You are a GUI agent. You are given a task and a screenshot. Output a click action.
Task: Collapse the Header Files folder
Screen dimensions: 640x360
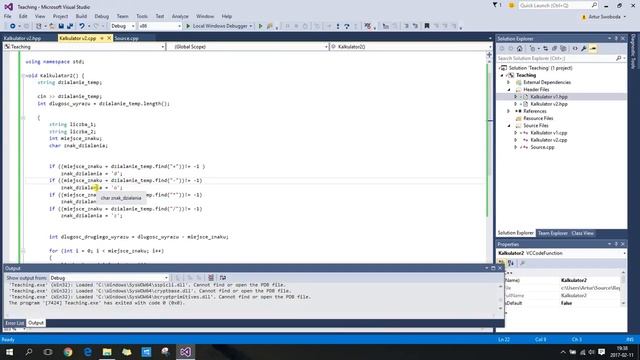509,89
